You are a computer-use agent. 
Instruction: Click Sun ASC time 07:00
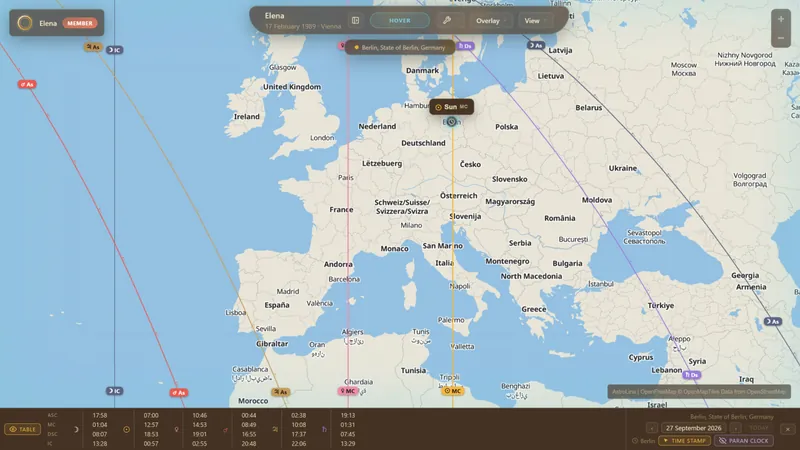click(151, 415)
